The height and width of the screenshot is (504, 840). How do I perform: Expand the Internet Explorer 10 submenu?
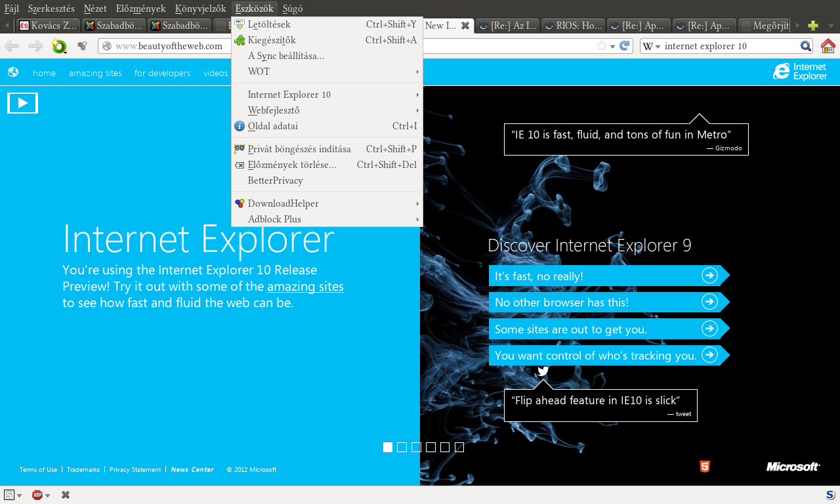click(327, 94)
